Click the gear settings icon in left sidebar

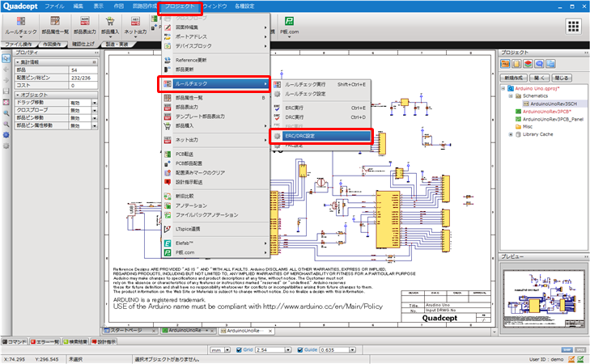pos(6,135)
